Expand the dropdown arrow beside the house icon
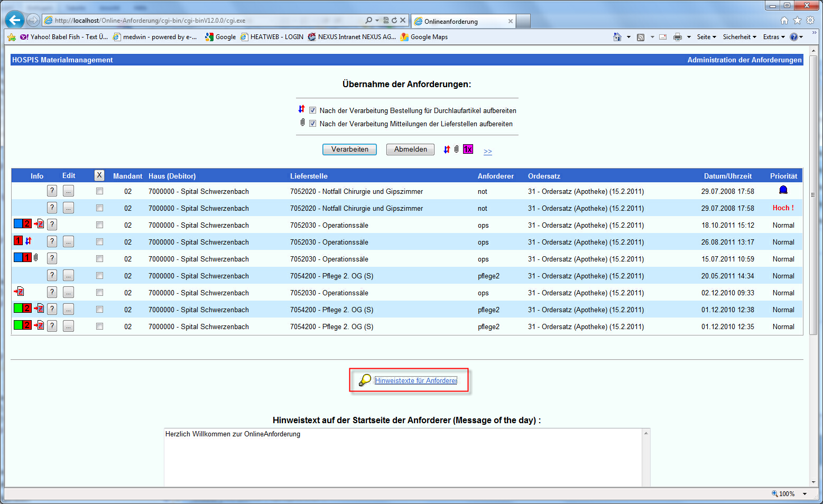 [628, 37]
